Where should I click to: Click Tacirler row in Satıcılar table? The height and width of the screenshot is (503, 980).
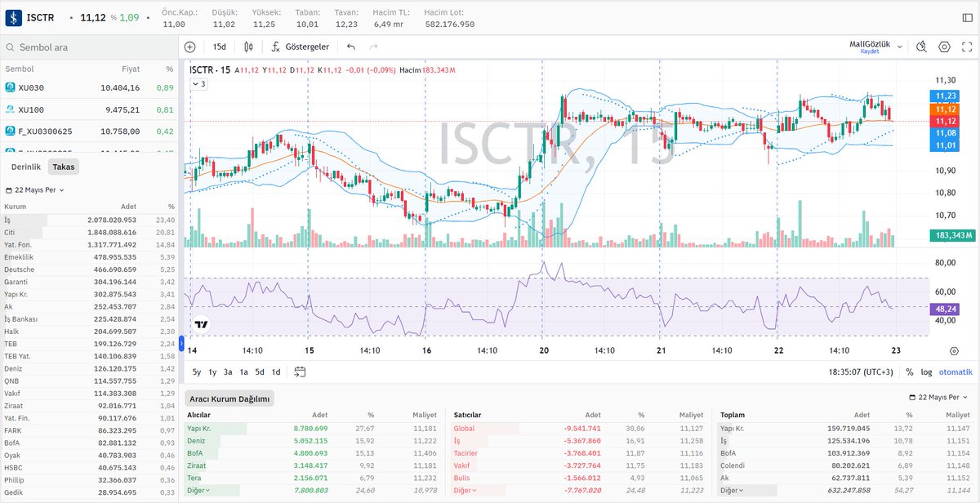click(580, 452)
